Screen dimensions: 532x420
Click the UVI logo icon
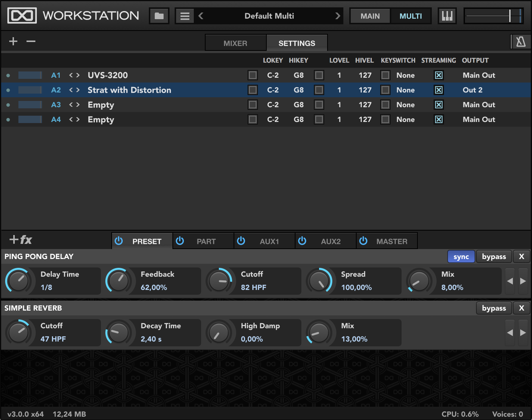tap(22, 15)
